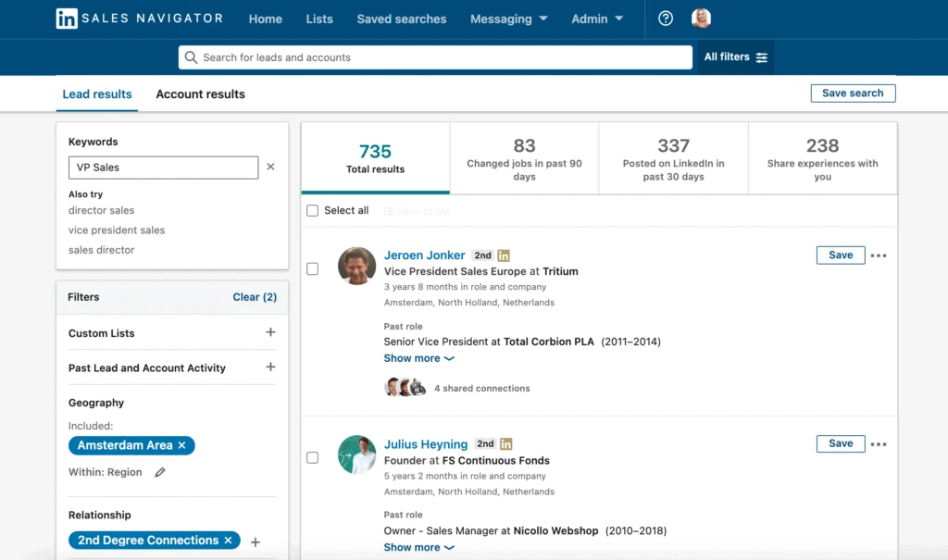Open the Lists menu item

[x=319, y=19]
